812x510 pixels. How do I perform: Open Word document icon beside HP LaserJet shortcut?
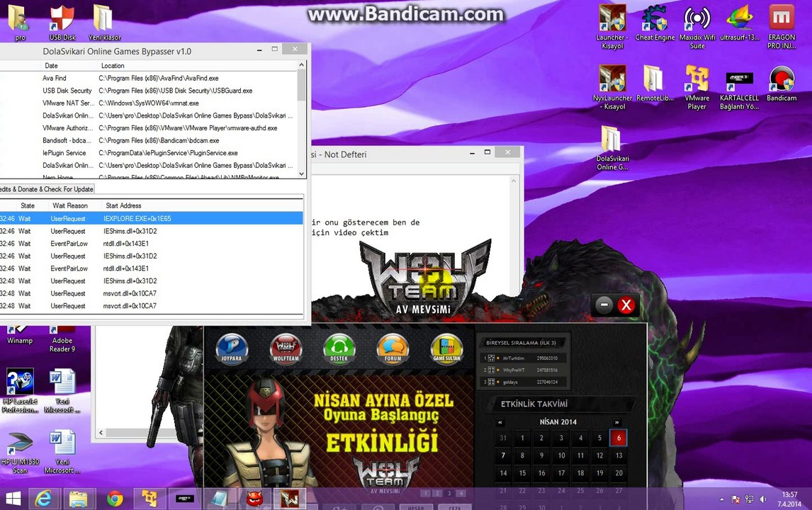click(x=62, y=392)
